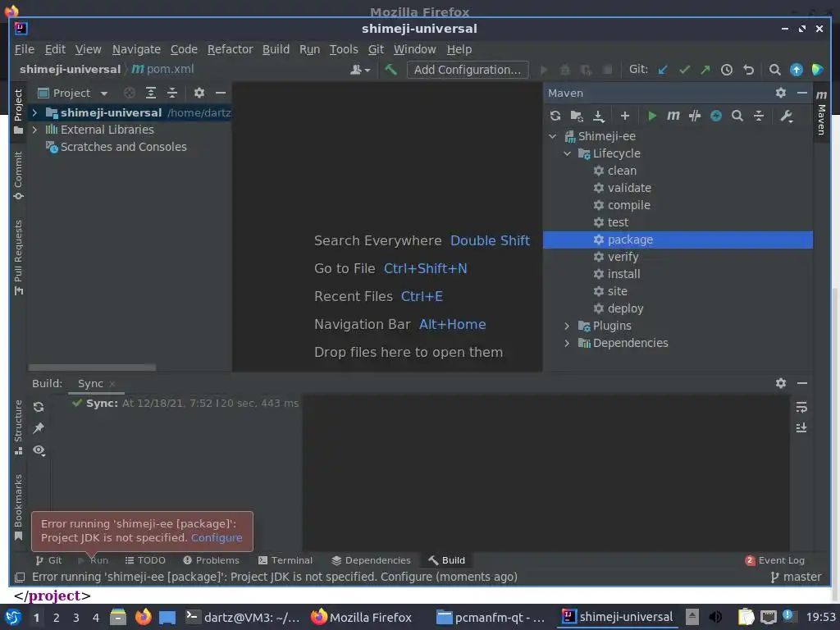Screen dimensions: 840x630
Task: Open Problems tool tab
Action: [x=211, y=560]
